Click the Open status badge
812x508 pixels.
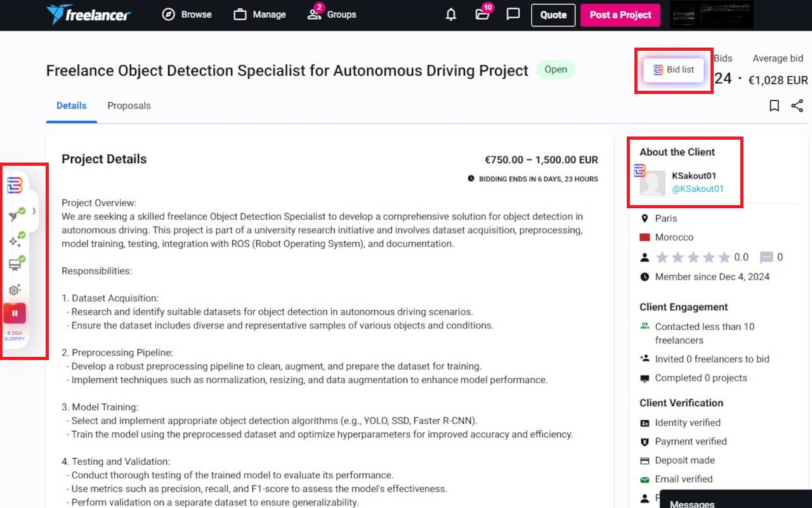click(x=556, y=70)
